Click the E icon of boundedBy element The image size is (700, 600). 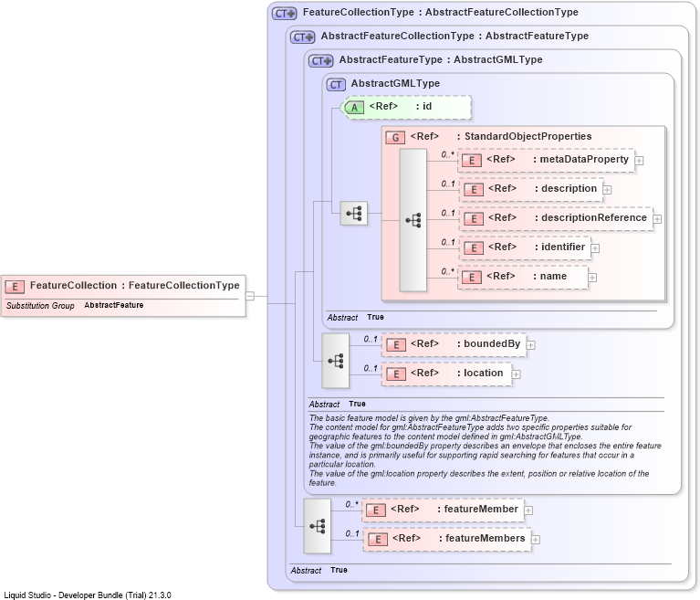tap(396, 345)
